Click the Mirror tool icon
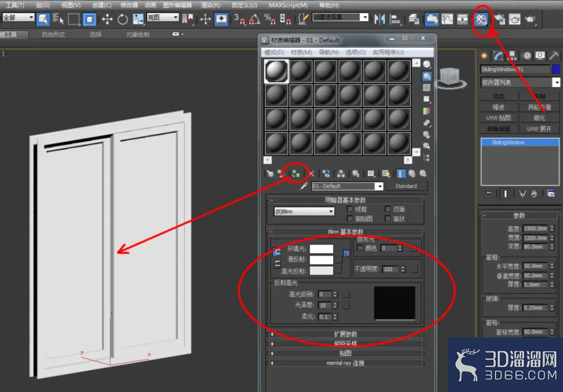The height and width of the screenshot is (392, 563). coord(379,19)
